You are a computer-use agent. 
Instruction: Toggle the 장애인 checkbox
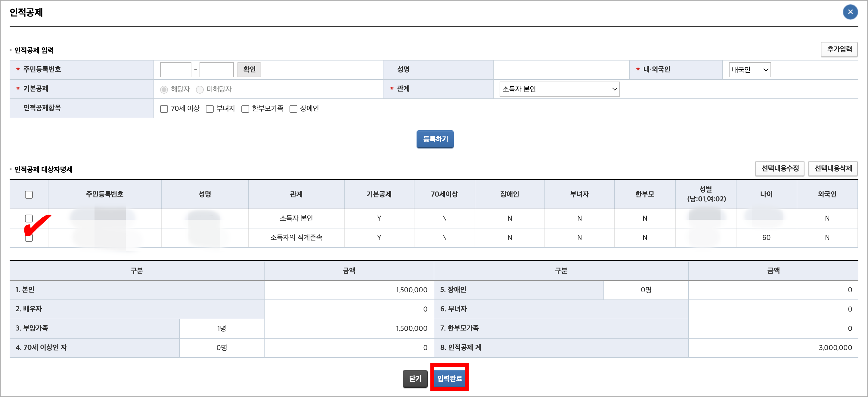tap(293, 109)
